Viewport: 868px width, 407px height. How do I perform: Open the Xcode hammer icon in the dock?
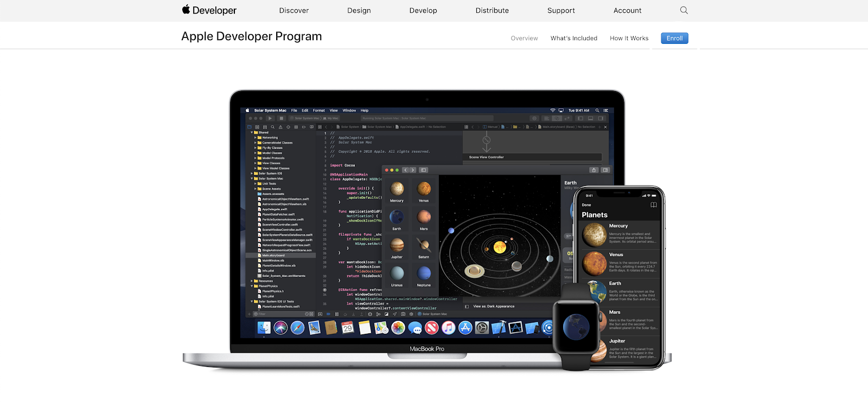pyautogui.click(x=499, y=327)
